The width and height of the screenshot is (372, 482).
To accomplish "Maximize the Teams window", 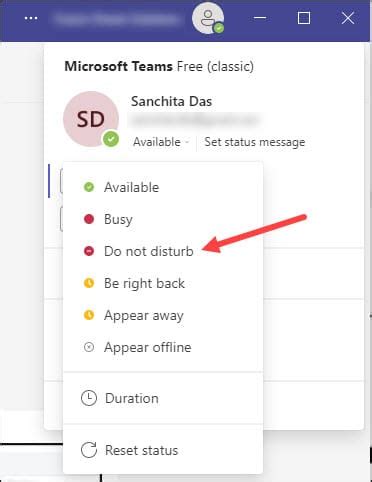I will click(304, 18).
